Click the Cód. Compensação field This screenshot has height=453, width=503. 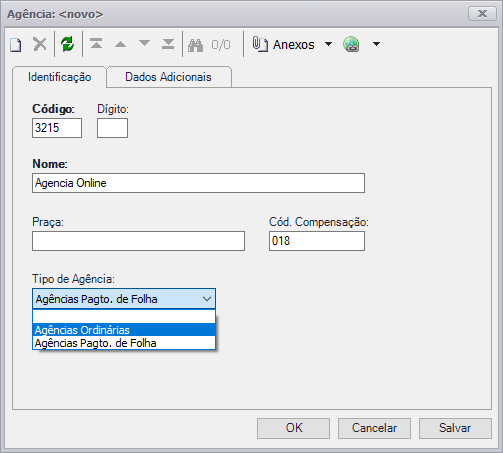(317, 241)
